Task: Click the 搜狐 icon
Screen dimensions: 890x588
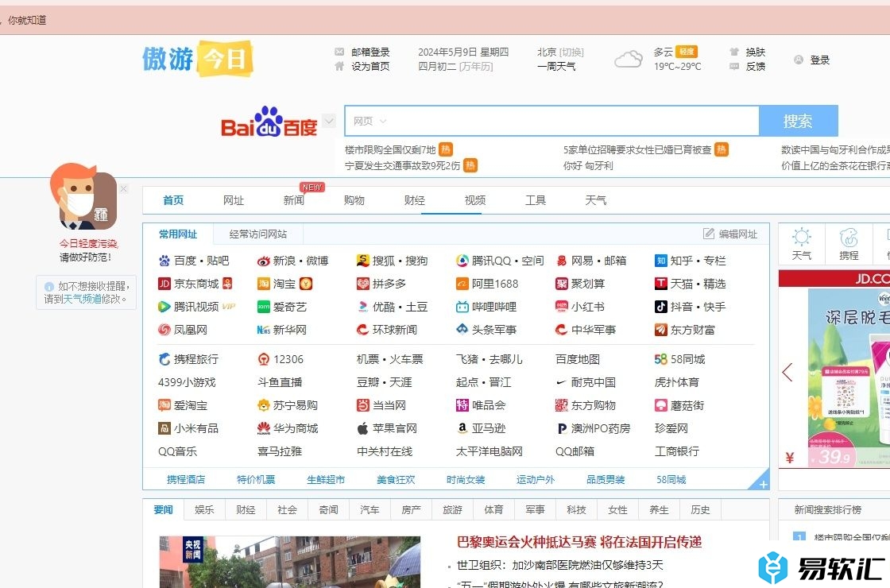Action: [362, 261]
